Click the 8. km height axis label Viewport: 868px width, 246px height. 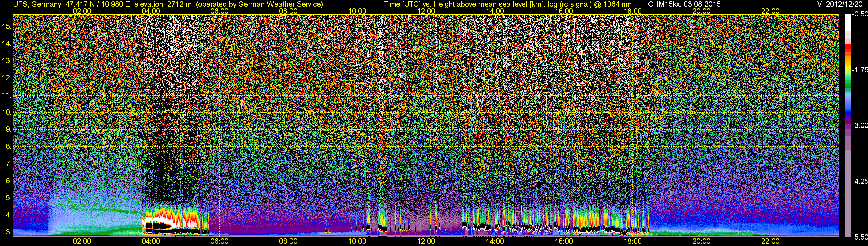(x=8, y=147)
